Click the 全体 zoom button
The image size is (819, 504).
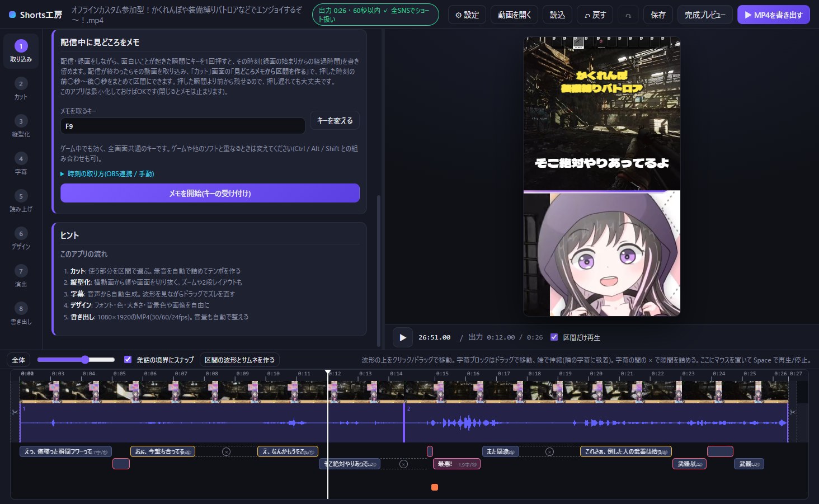pos(18,360)
